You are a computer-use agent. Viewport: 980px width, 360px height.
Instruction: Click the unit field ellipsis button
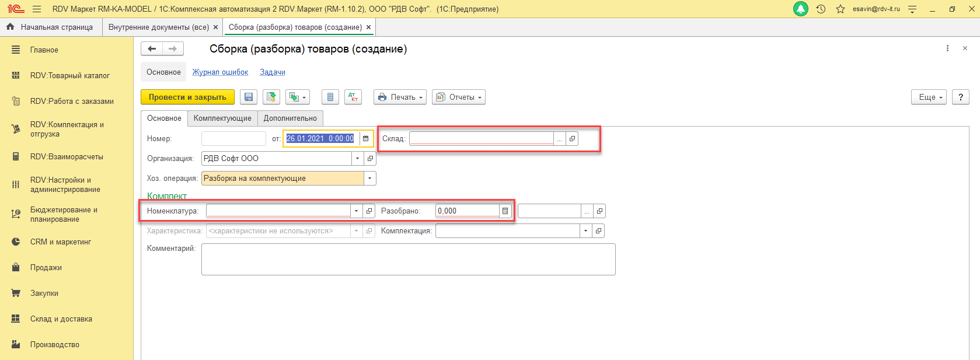click(x=587, y=211)
